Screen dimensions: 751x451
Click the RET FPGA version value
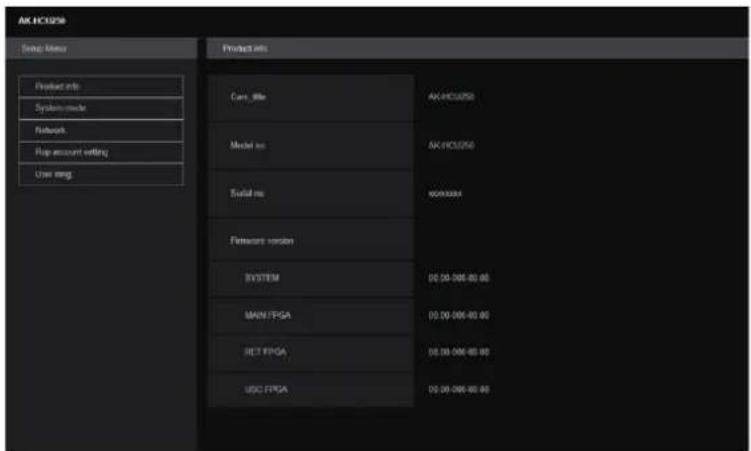(459, 352)
